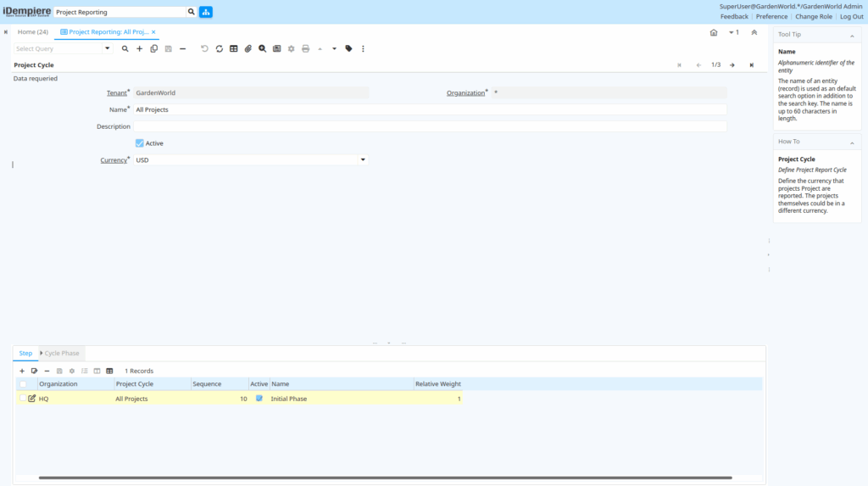Open the Preference link
The width and height of the screenshot is (868, 486).
[771, 17]
